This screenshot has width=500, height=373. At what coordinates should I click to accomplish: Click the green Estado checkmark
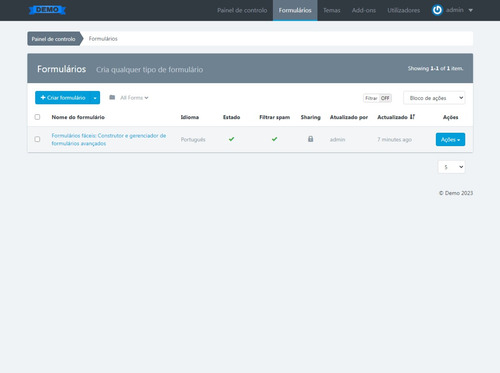pos(231,139)
